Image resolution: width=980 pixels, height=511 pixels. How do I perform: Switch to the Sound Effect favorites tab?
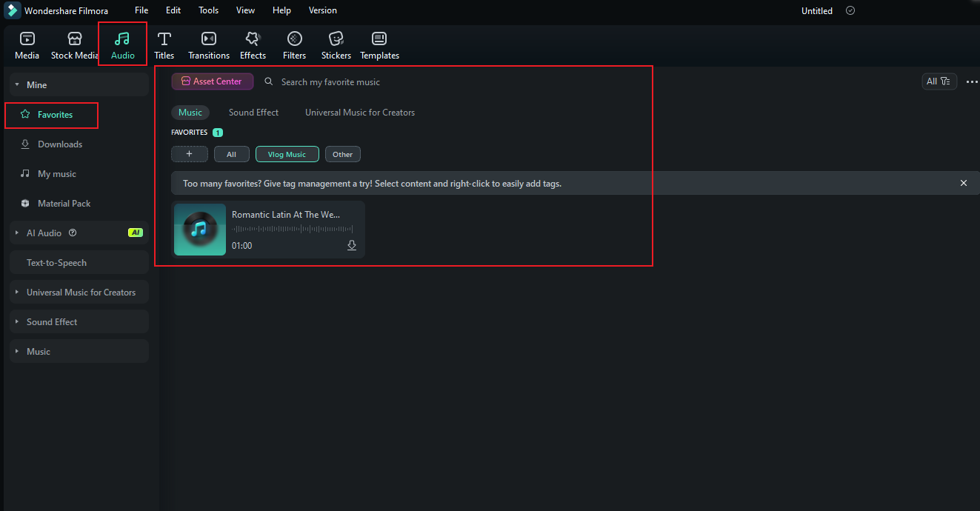[x=253, y=113]
